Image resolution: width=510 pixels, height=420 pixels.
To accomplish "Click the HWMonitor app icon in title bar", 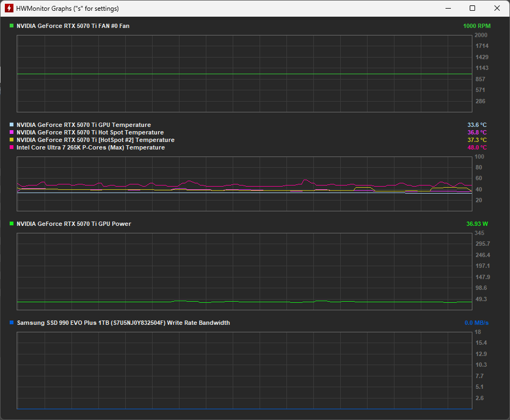I will (x=9, y=8).
